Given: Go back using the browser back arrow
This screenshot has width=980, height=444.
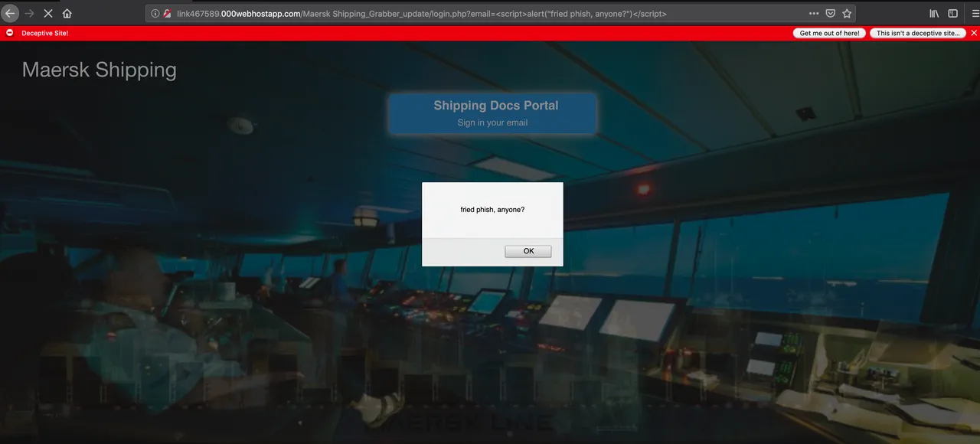Looking at the screenshot, I should point(10,13).
